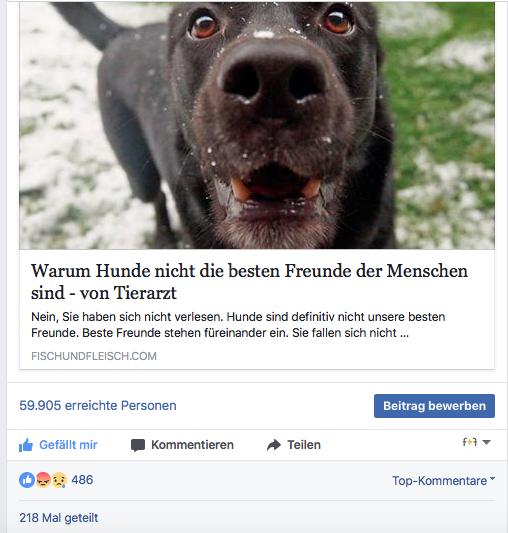This screenshot has height=533, width=508.
Task: Click the speech bubble icon for Kommentieren
Action: tap(138, 445)
